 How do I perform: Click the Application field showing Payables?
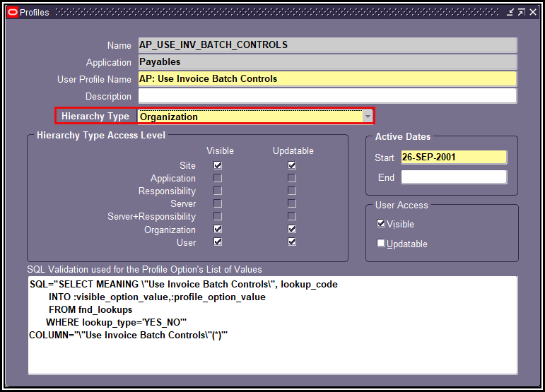pos(327,62)
